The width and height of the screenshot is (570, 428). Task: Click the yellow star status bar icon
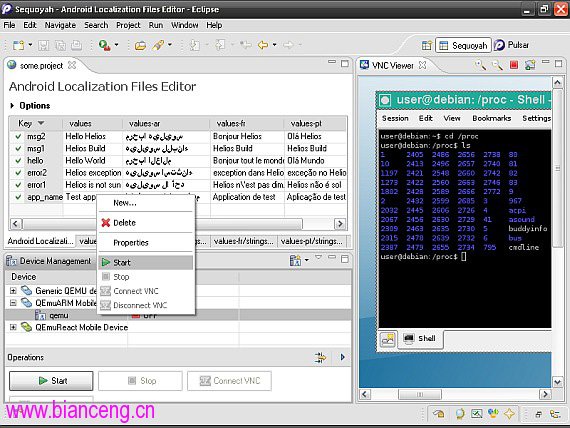[x=509, y=413]
